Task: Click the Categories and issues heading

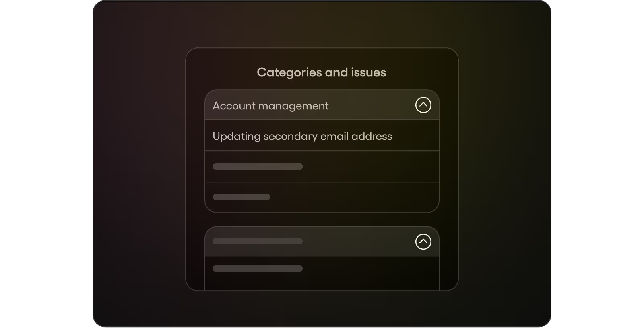Action: point(322,72)
